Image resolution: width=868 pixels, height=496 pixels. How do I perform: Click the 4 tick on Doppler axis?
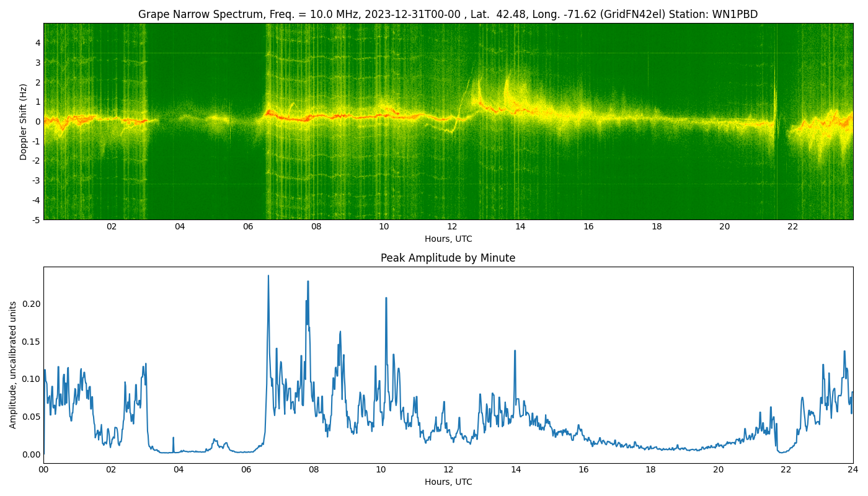click(x=38, y=43)
